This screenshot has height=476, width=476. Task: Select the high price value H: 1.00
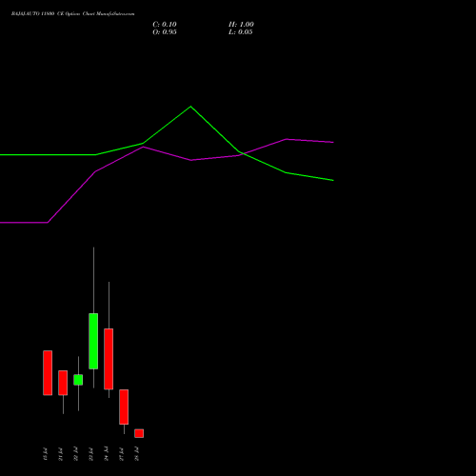[241, 25]
